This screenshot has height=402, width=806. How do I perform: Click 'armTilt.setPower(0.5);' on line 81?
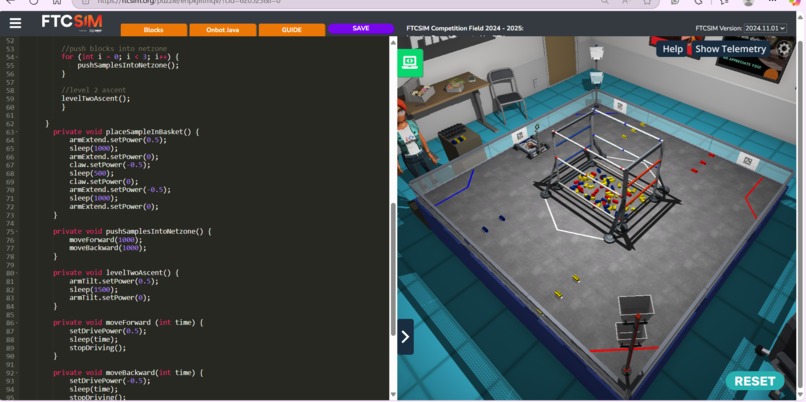click(114, 282)
